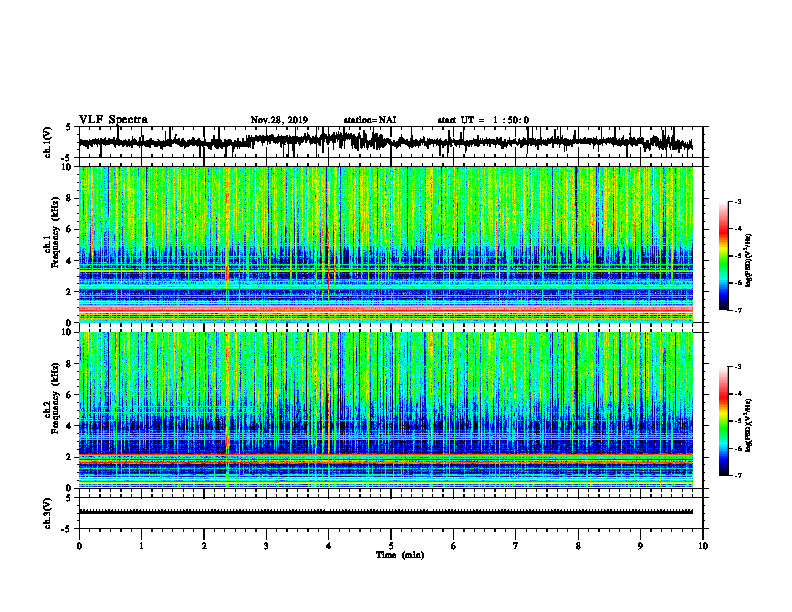Image resolution: width=792 pixels, height=612 pixels.
Task: Click inside the ch.1 spectrogram panel
Action: click(x=385, y=244)
